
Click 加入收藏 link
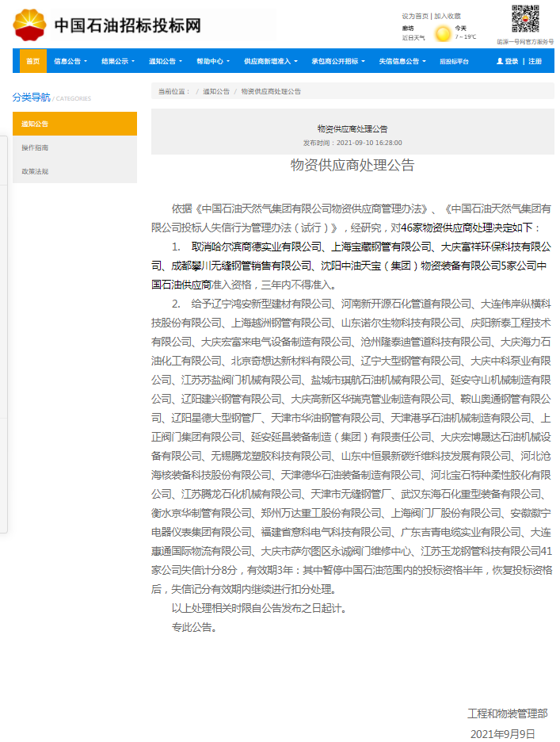[448, 16]
